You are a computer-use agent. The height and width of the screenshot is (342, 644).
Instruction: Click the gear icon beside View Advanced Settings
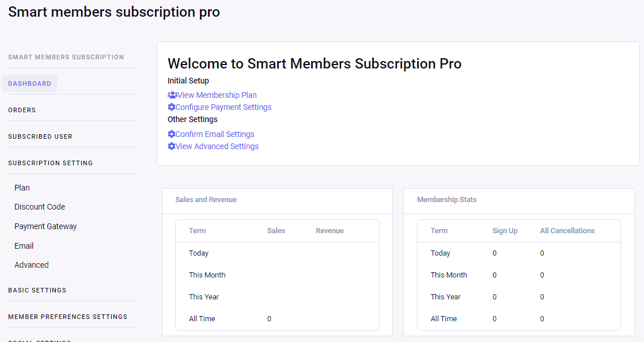(171, 146)
